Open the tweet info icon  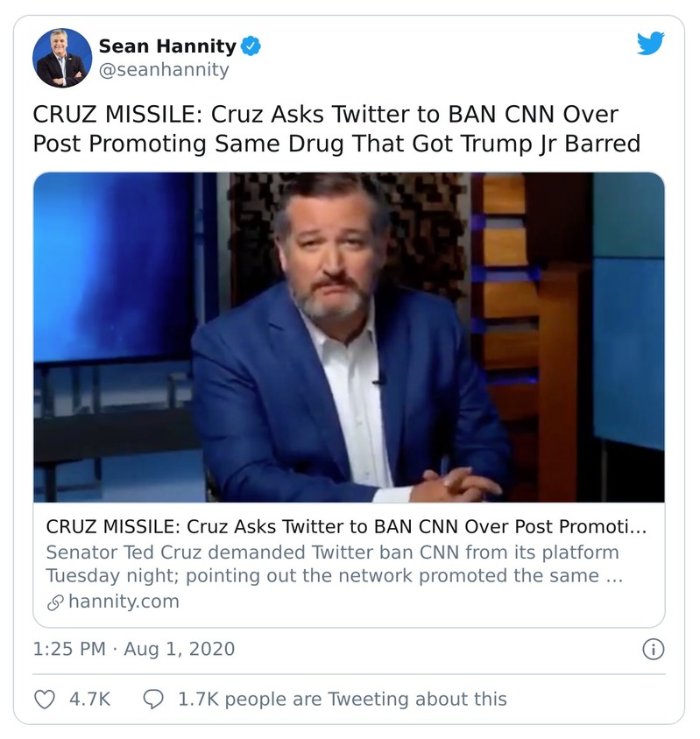[653, 650]
